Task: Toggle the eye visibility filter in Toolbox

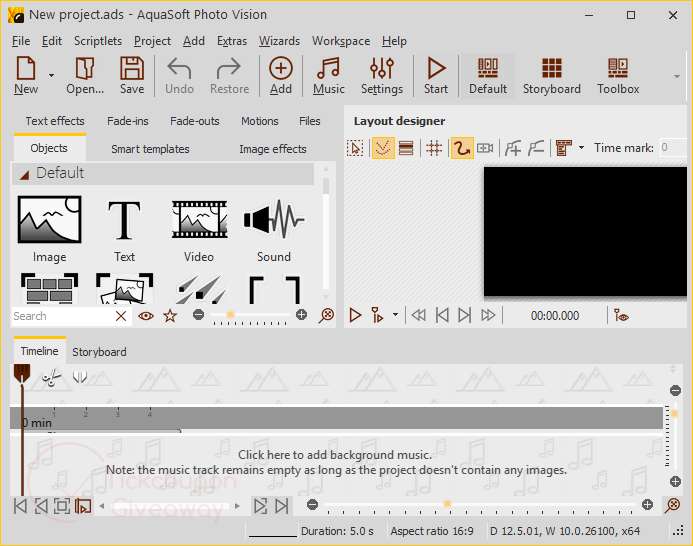Action: coord(146,316)
